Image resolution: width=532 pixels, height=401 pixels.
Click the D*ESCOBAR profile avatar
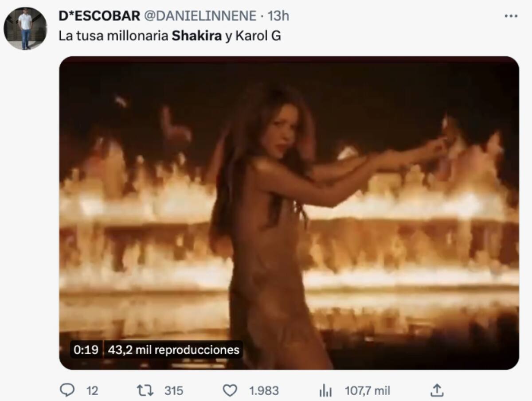tap(25, 28)
